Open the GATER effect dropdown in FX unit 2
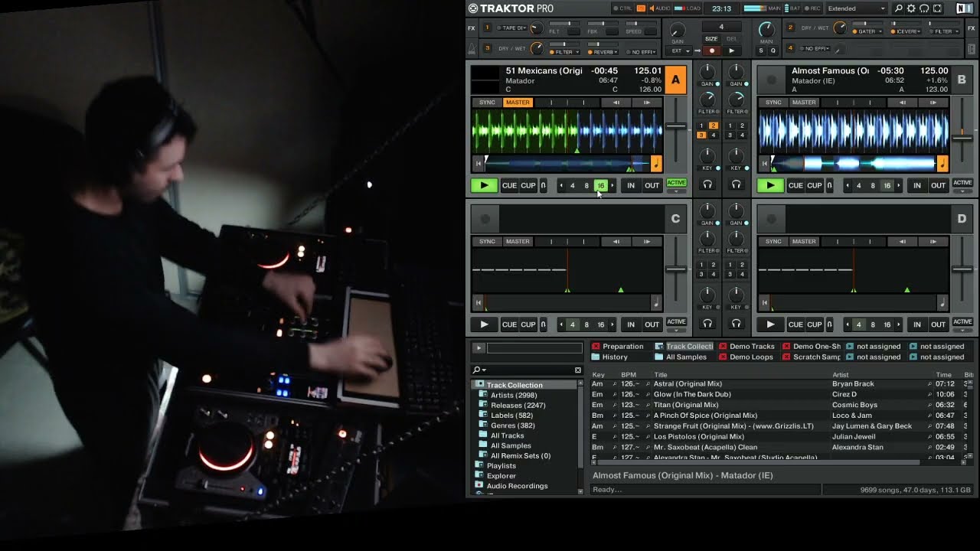The width and height of the screenshot is (980, 551). 868,31
